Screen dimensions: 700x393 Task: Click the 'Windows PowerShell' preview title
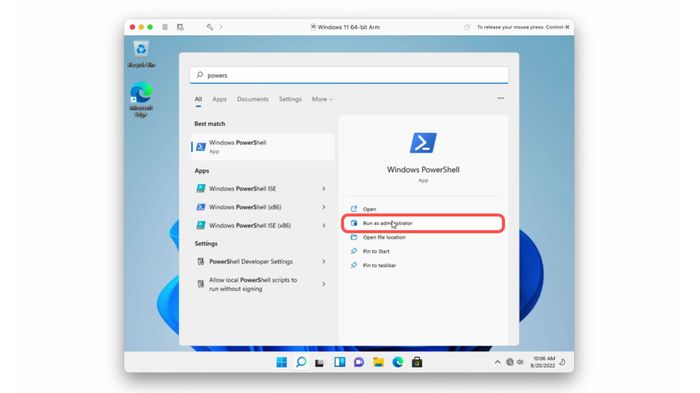pyautogui.click(x=423, y=170)
